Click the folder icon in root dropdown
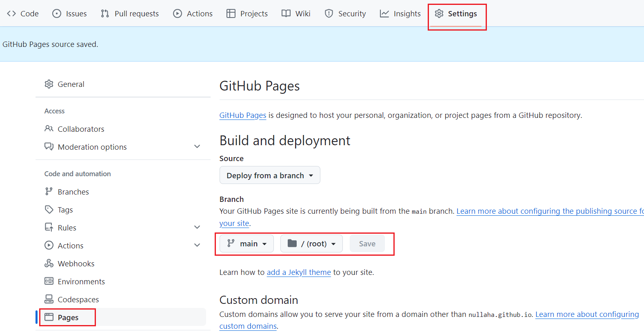The width and height of the screenshot is (644, 332). pos(292,243)
